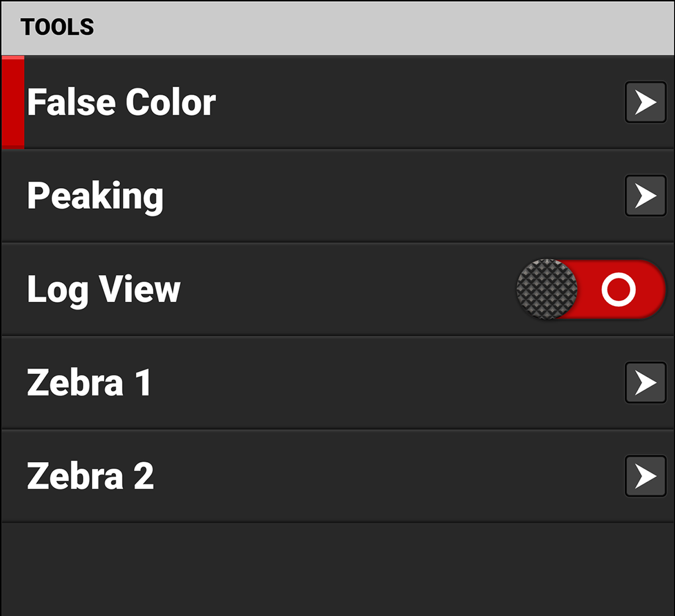The image size is (675, 616).
Task: Click the red track of the Log View switch
Action: pos(648,289)
